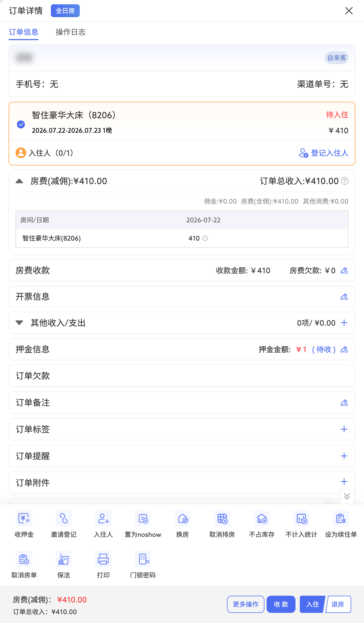Edit 房费收款 with the pencil icon
The height and width of the screenshot is (623, 364).
(x=344, y=271)
